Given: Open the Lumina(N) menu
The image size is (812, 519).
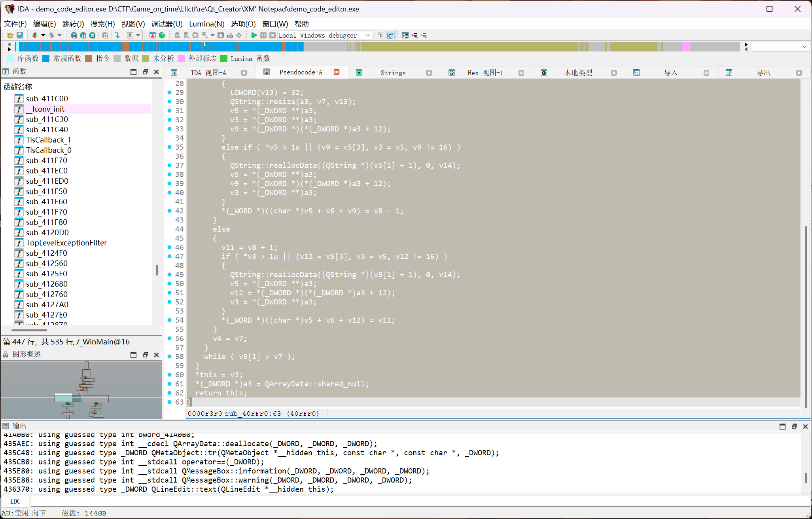Looking at the screenshot, I should pos(206,24).
